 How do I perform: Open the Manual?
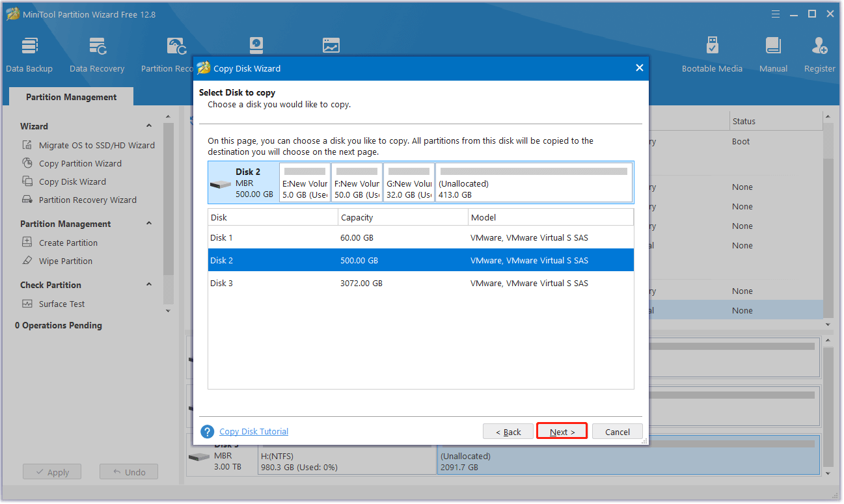773,55
